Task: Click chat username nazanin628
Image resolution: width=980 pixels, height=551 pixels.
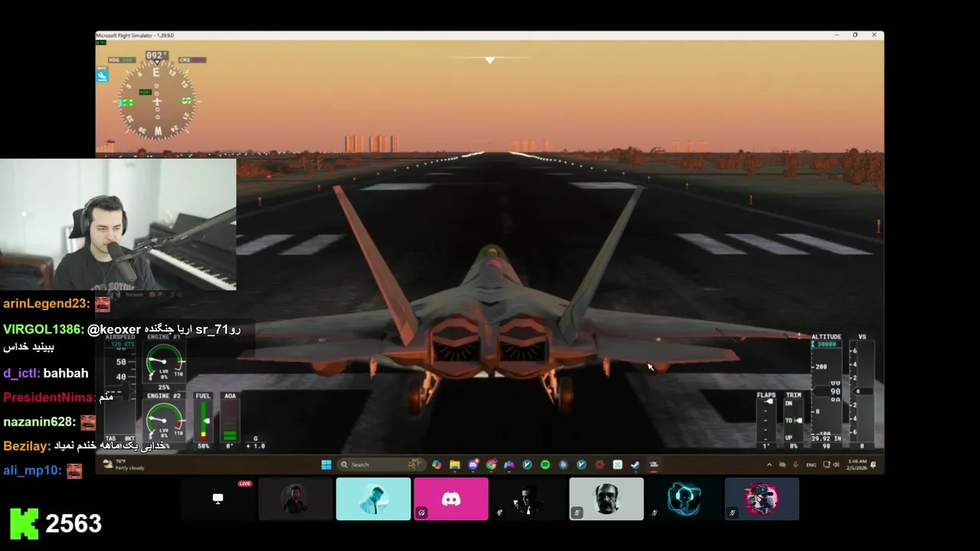Action: coord(39,422)
